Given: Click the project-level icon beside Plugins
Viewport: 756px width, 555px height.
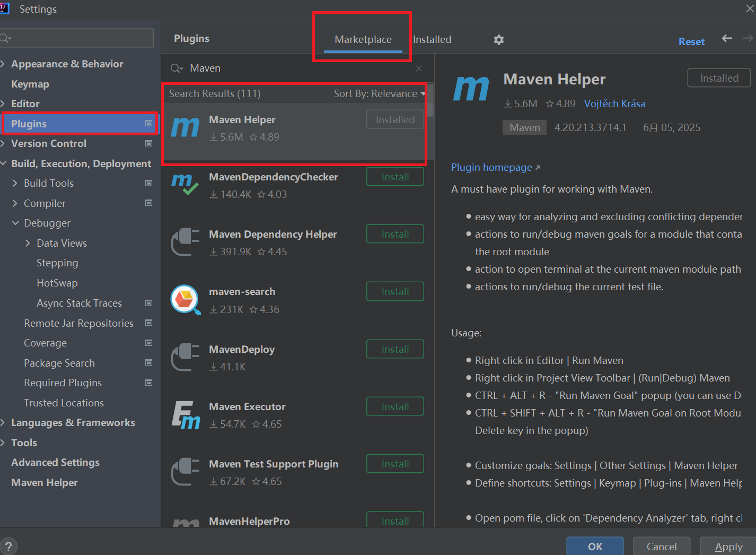Looking at the screenshot, I should (149, 124).
